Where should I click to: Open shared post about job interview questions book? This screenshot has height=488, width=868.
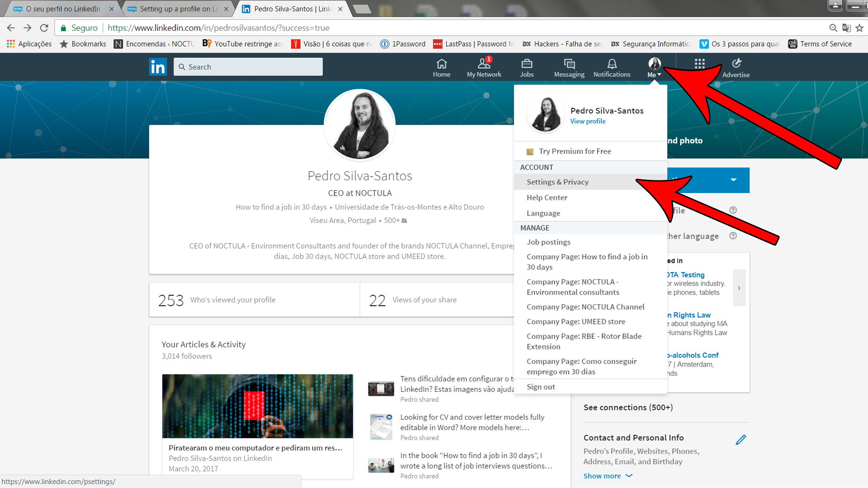click(x=476, y=460)
